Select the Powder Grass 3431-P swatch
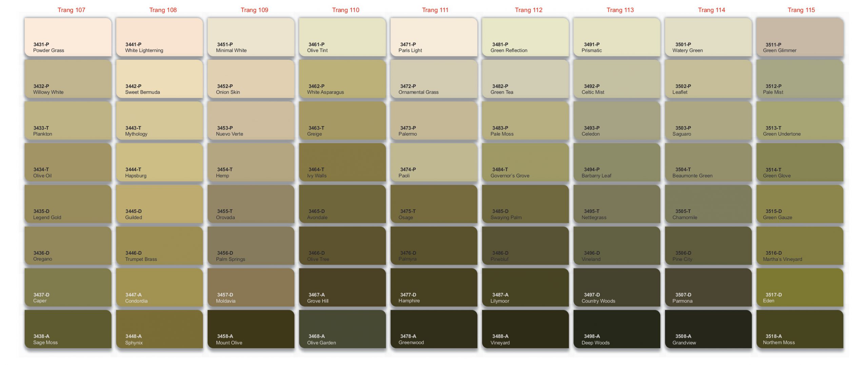This screenshot has width=868, height=365. 68,37
